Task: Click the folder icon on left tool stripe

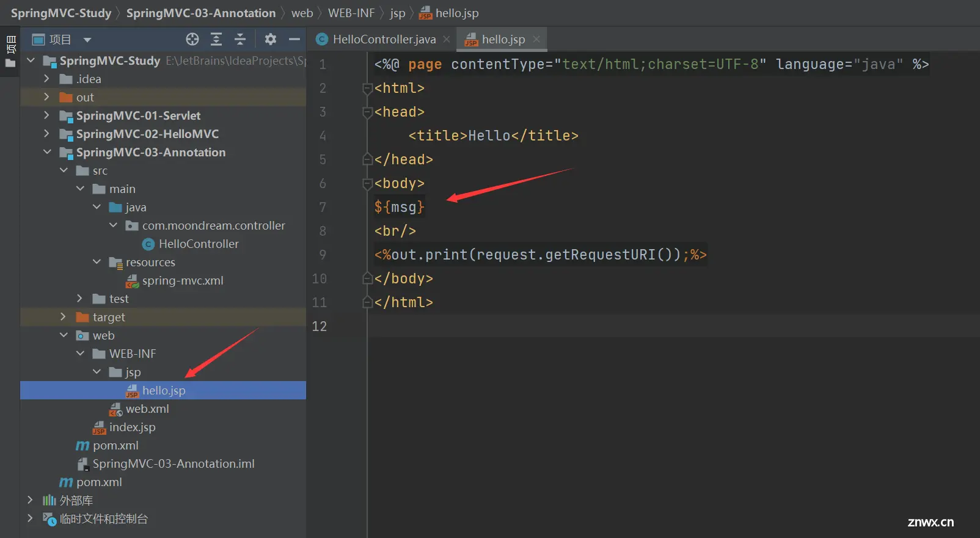Action: (10, 63)
